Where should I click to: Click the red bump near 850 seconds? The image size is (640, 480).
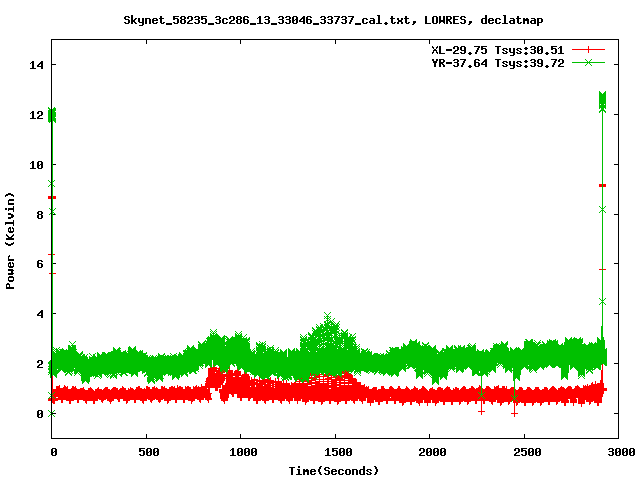point(215,376)
